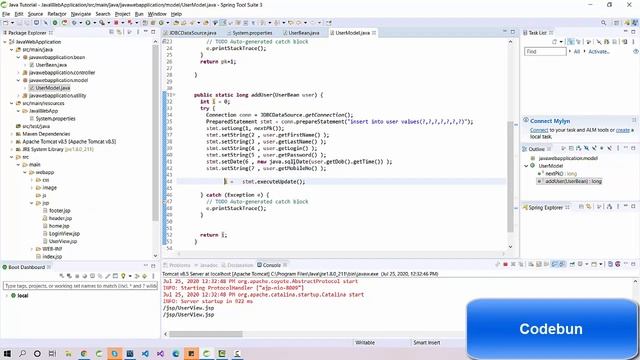Expand javawebapplication.controller package
Viewport: 640px width, 360px height.
(18, 73)
